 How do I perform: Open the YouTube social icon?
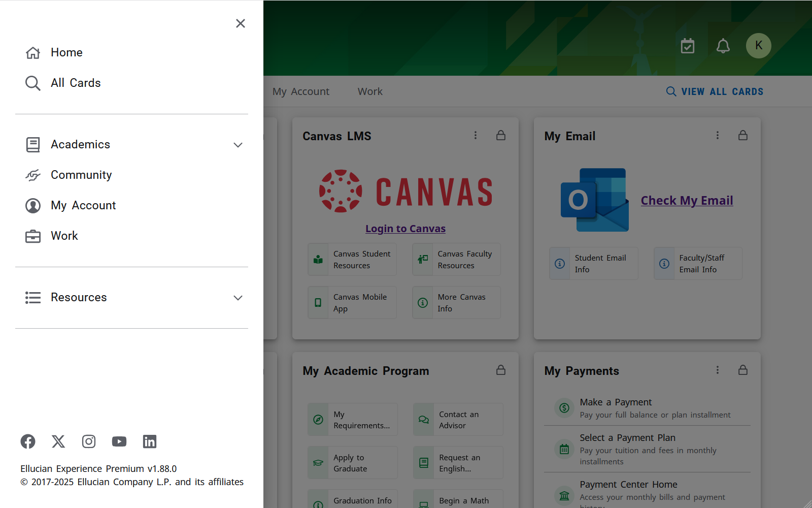[119, 441]
